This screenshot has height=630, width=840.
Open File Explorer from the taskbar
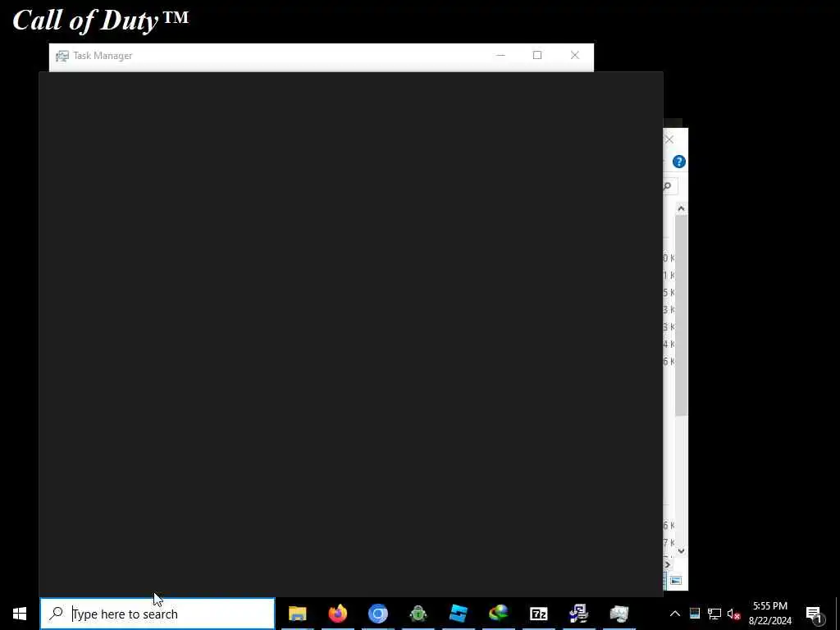click(297, 614)
